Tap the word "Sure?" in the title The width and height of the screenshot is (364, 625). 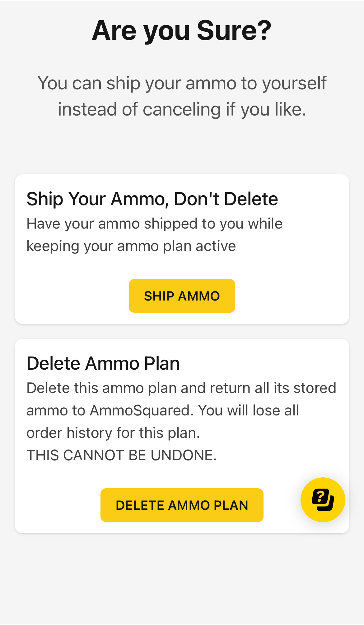tap(234, 31)
